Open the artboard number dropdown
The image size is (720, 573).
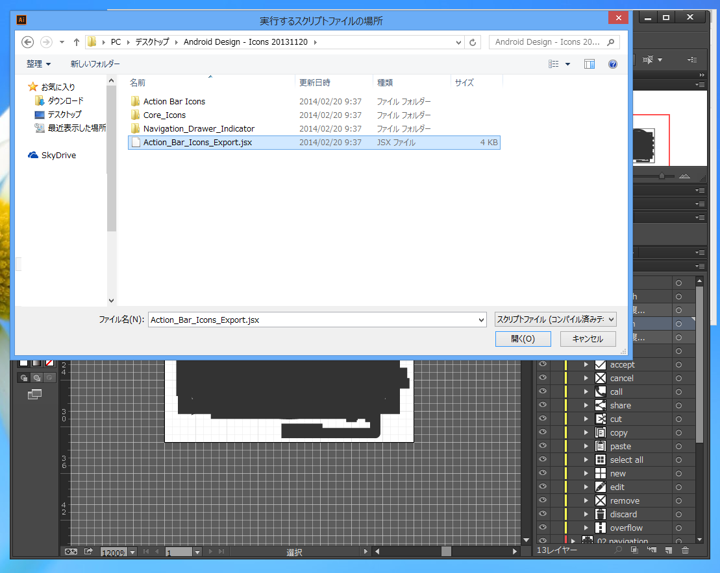click(197, 552)
